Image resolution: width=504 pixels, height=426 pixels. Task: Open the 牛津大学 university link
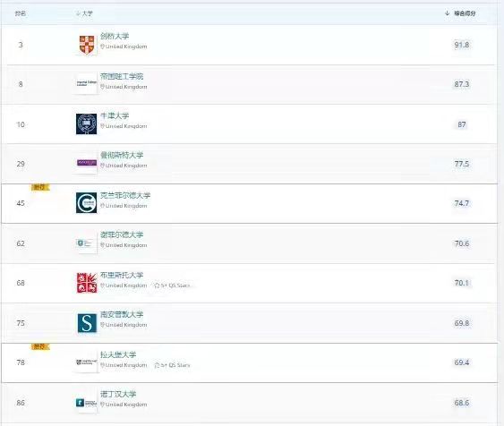tap(115, 115)
